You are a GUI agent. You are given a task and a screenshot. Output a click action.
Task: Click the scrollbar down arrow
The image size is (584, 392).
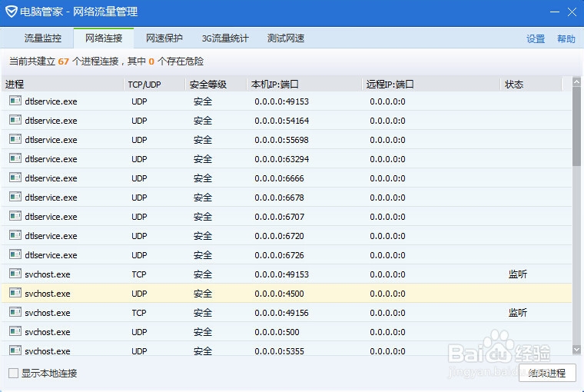pyautogui.click(x=576, y=350)
